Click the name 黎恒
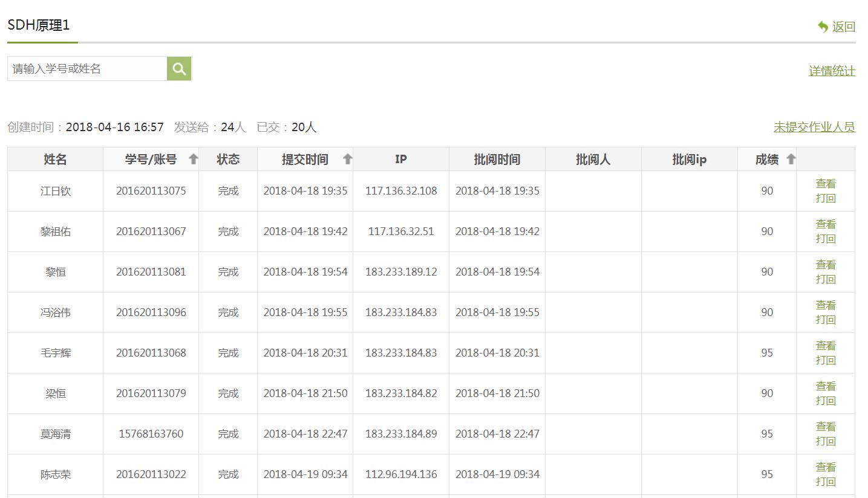Screen dimensions: 868x498 [56, 272]
